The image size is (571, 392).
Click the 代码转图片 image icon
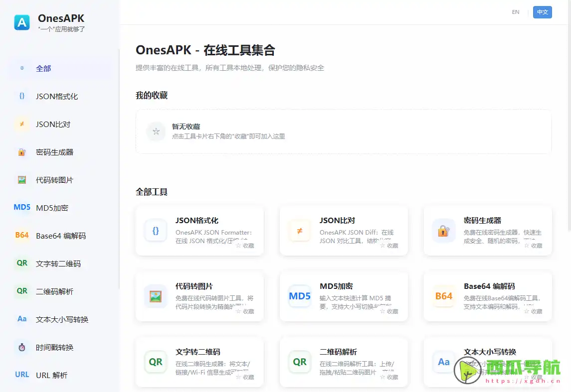[x=21, y=180]
